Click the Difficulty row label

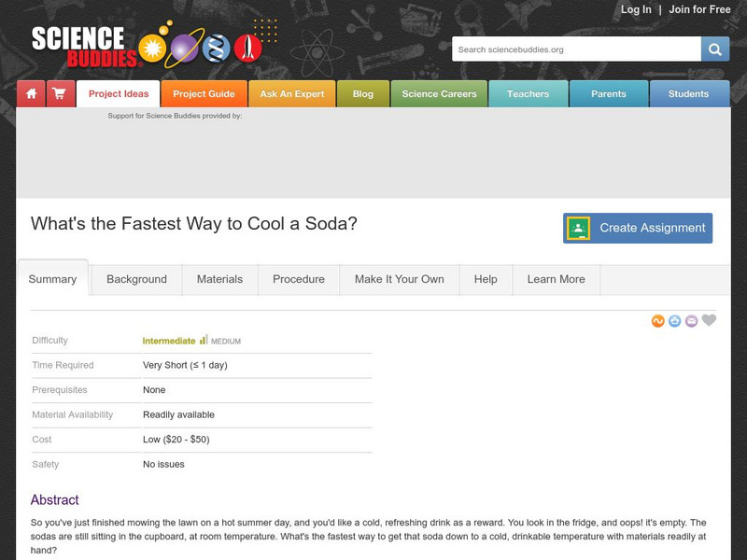click(x=50, y=340)
